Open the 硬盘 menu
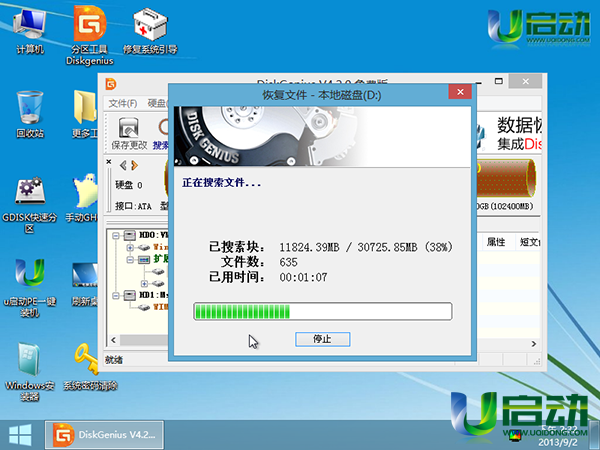Screen dimensions: 600x450 coord(157,103)
